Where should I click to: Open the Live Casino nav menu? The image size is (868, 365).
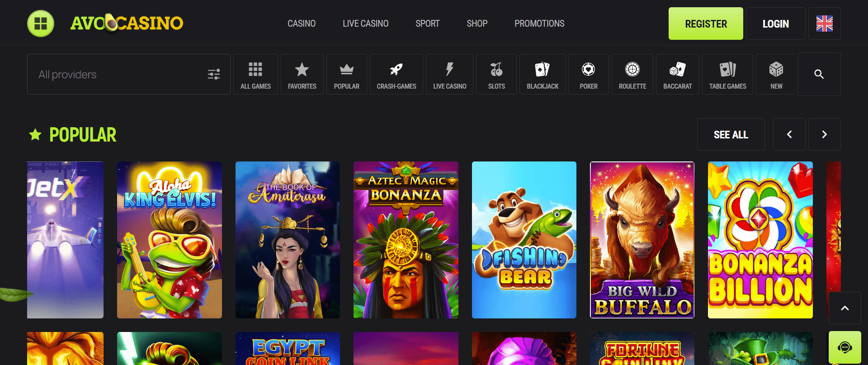pyautogui.click(x=365, y=24)
